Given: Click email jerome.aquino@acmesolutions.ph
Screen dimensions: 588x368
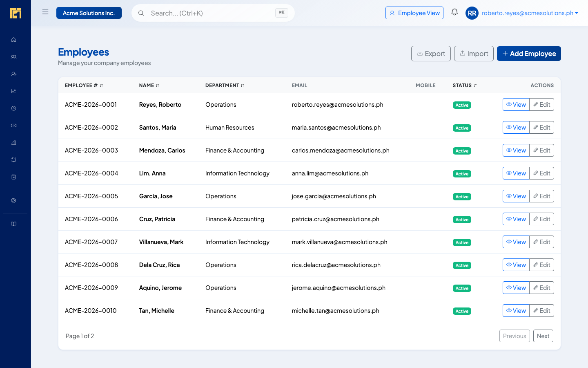Looking at the screenshot, I should click(339, 288).
